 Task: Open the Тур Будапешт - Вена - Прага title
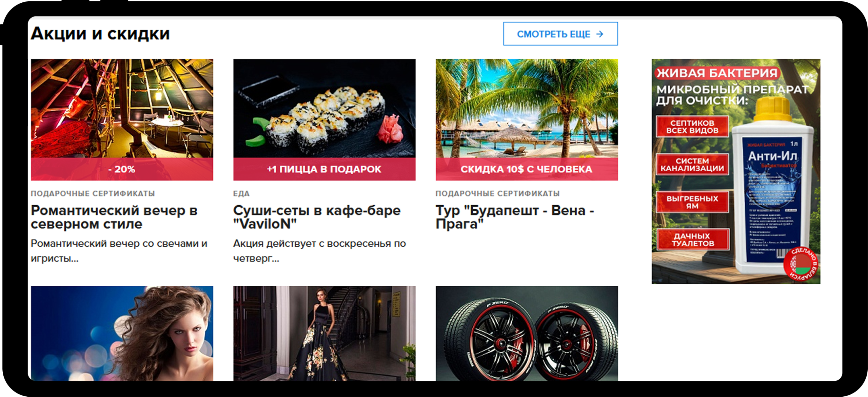click(515, 217)
